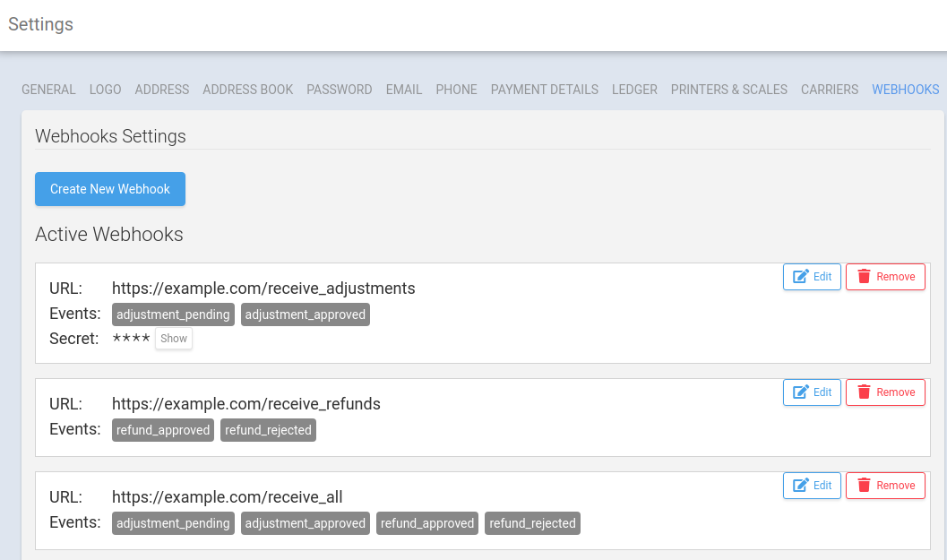Switch to the PASSWORD tab
947x560 pixels.
[339, 90]
